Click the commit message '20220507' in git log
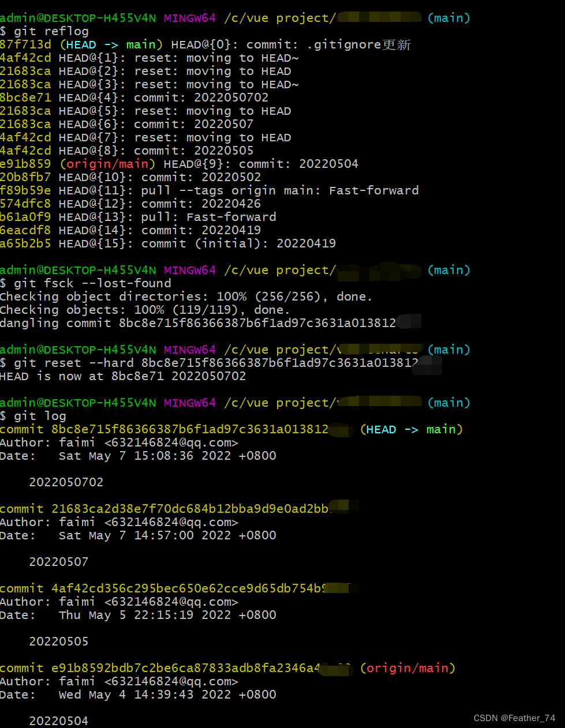Viewport: 565px width, 728px height. 59,562
